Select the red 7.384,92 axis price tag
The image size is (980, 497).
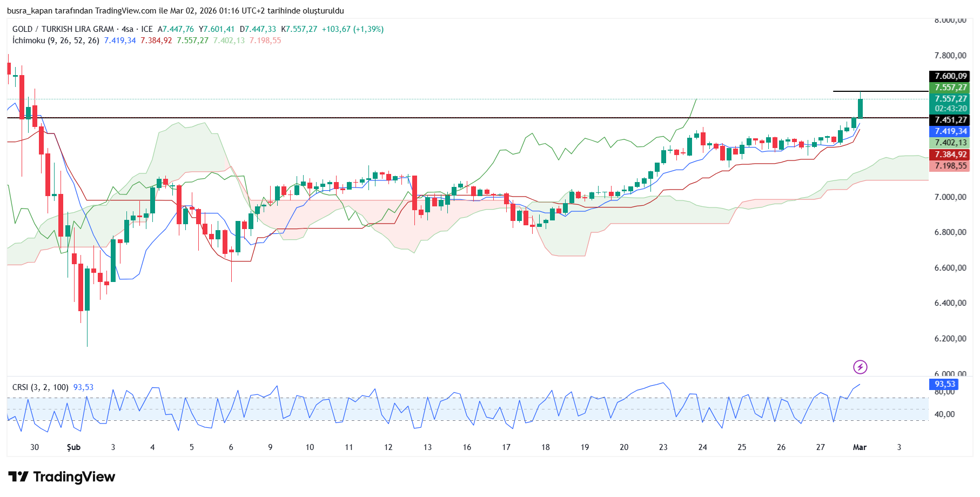pyautogui.click(x=950, y=155)
